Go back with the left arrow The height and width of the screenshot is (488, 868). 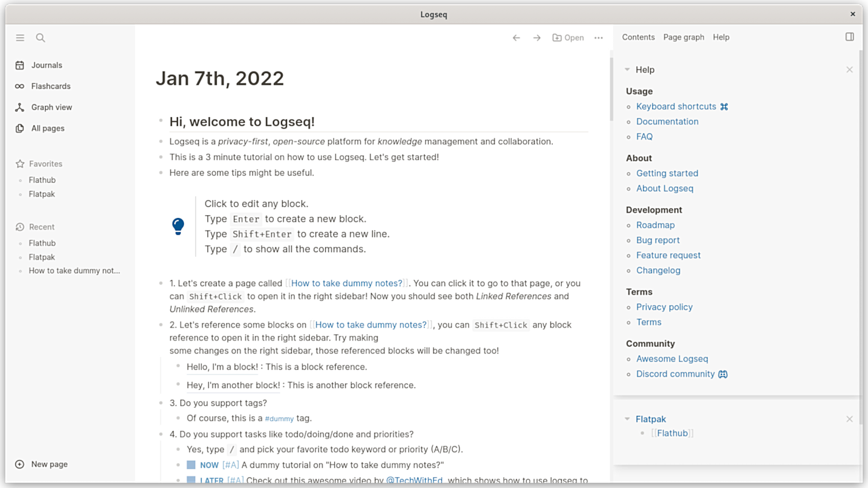[x=517, y=37]
